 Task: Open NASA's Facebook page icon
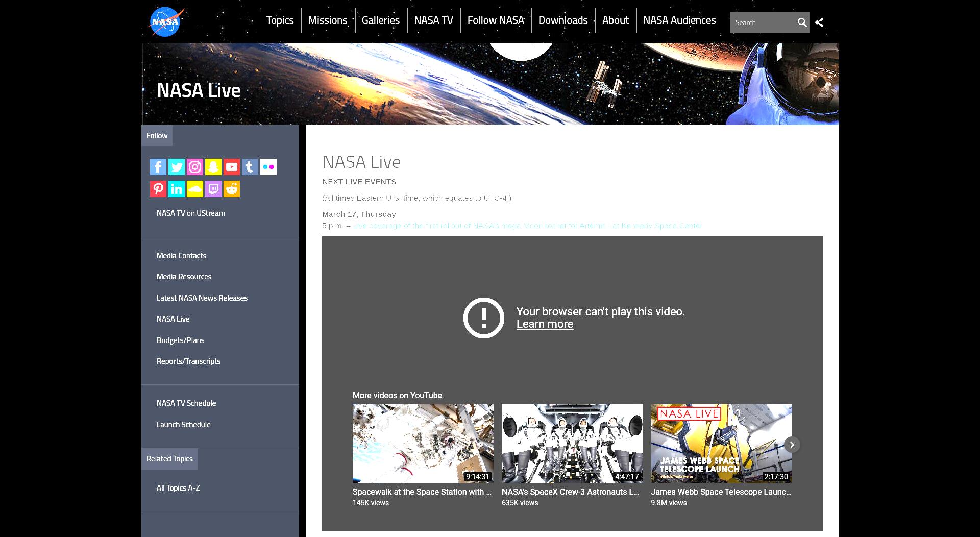pos(158,167)
